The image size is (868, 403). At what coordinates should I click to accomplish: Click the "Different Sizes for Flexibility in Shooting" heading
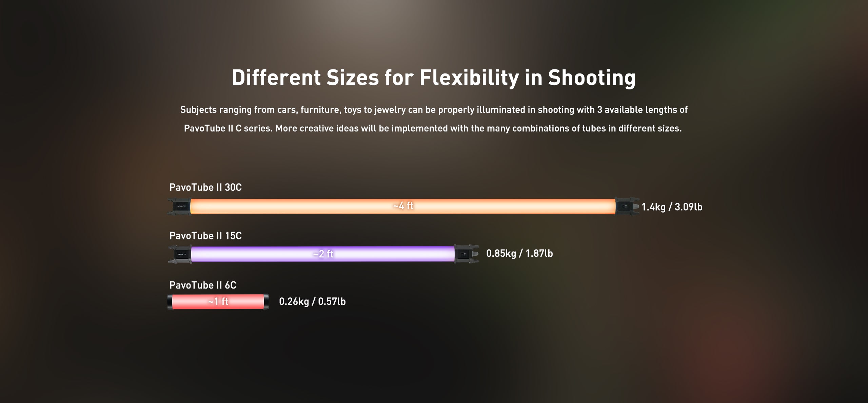click(434, 78)
